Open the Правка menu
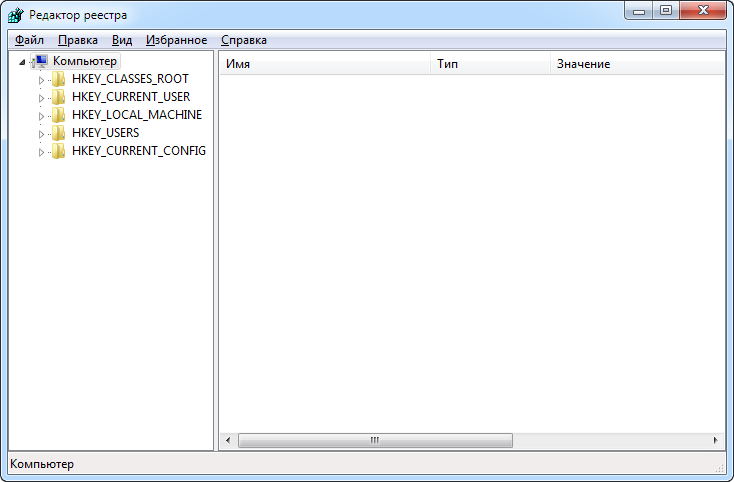Image resolution: width=734 pixels, height=482 pixels. tap(78, 40)
